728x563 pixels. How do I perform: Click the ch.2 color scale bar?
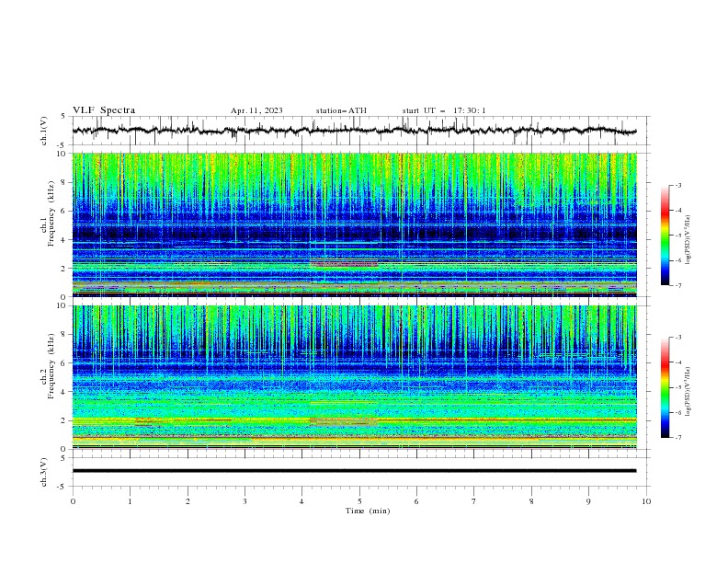coord(665,387)
